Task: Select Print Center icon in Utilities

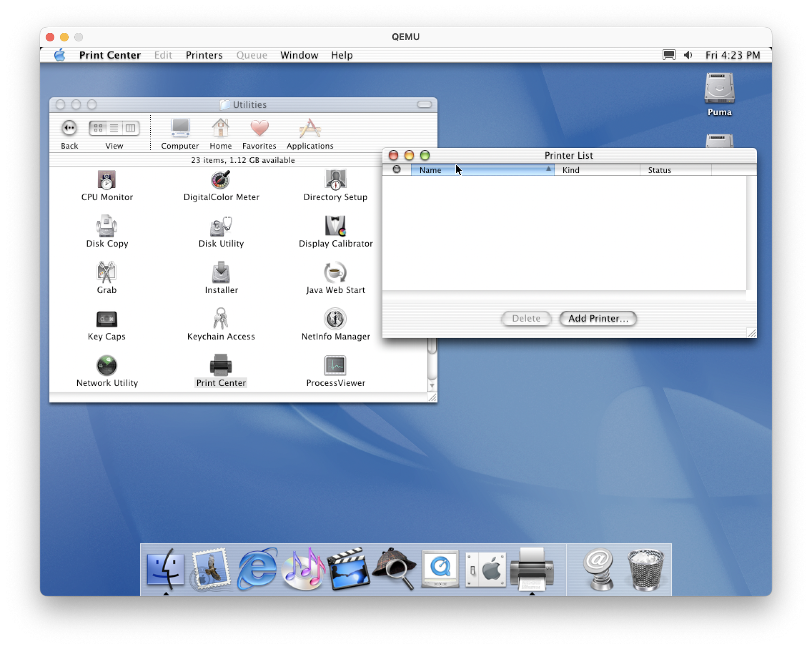Action: tap(221, 366)
